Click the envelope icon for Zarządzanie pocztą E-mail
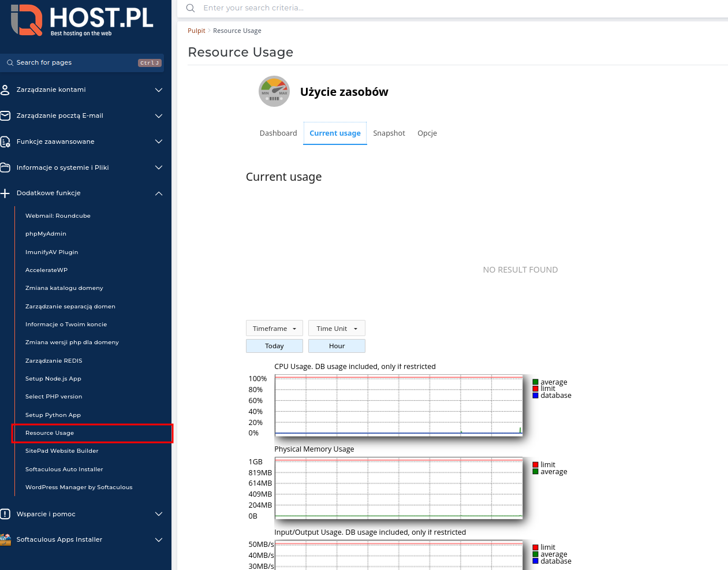This screenshot has width=728, height=570. point(6,116)
